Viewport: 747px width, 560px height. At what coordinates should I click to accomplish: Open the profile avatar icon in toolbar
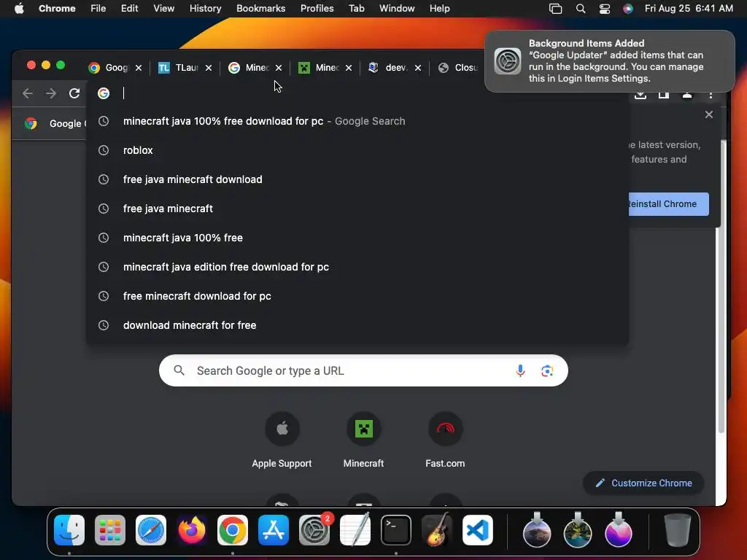[687, 95]
